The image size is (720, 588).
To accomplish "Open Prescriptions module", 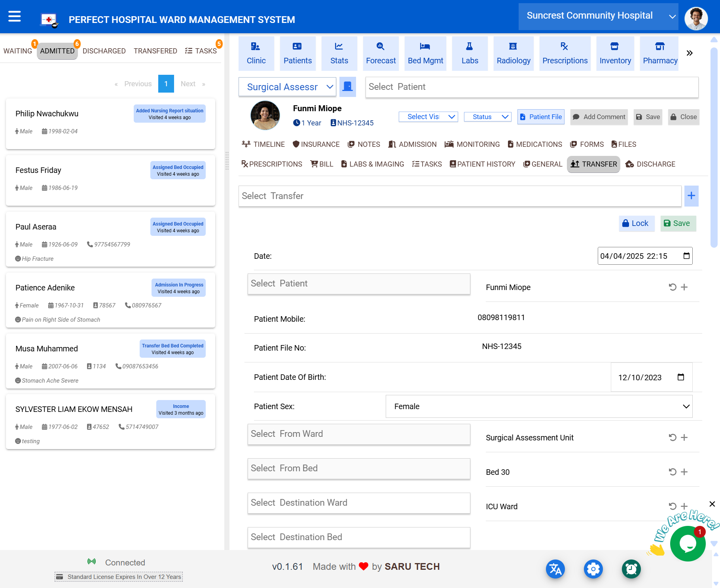I will 565,53.
